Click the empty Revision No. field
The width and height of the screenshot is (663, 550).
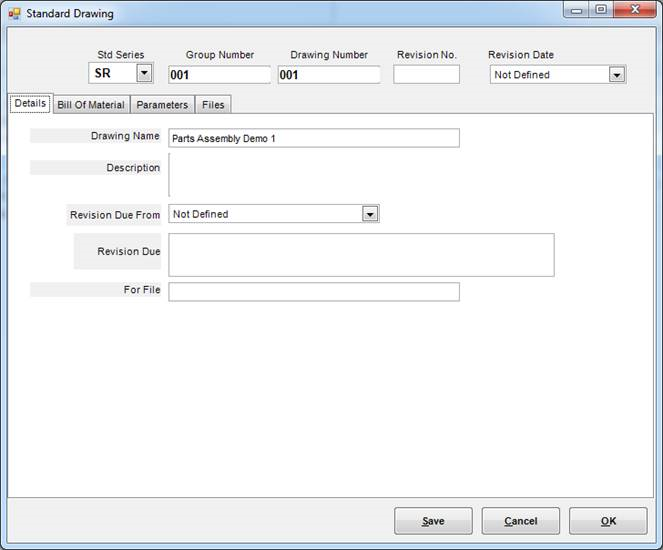click(426, 75)
